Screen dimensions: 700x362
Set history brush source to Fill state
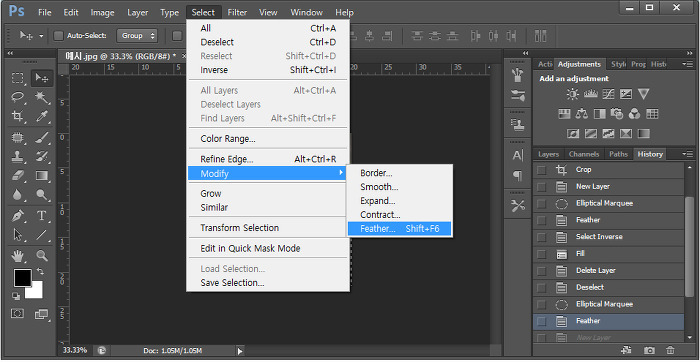(541, 254)
